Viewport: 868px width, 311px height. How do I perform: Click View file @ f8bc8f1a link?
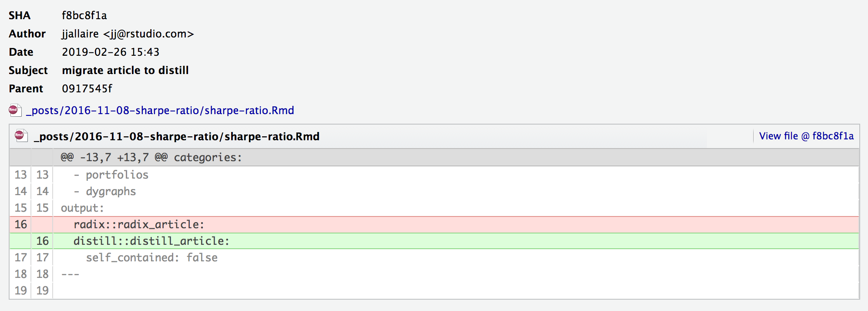click(x=806, y=136)
